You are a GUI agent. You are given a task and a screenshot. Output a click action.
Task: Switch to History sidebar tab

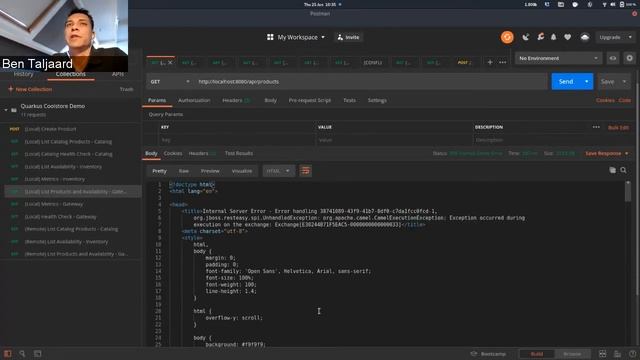[x=23, y=74]
